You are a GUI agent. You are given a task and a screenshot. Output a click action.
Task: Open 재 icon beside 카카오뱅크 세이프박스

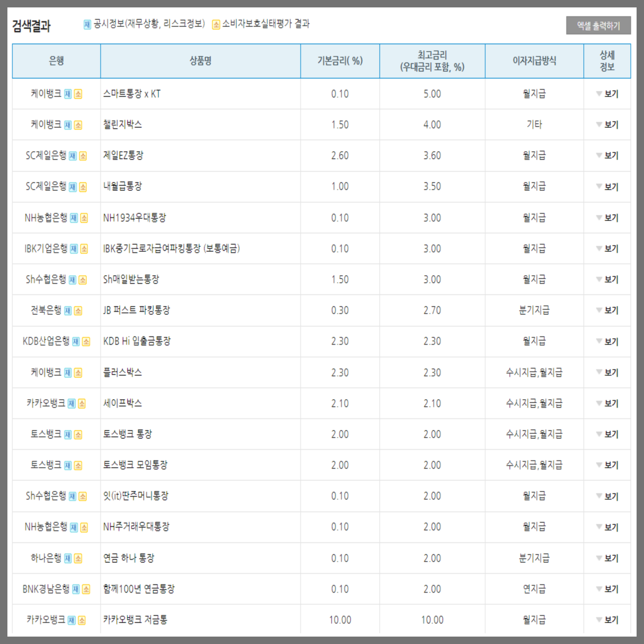[71, 403]
